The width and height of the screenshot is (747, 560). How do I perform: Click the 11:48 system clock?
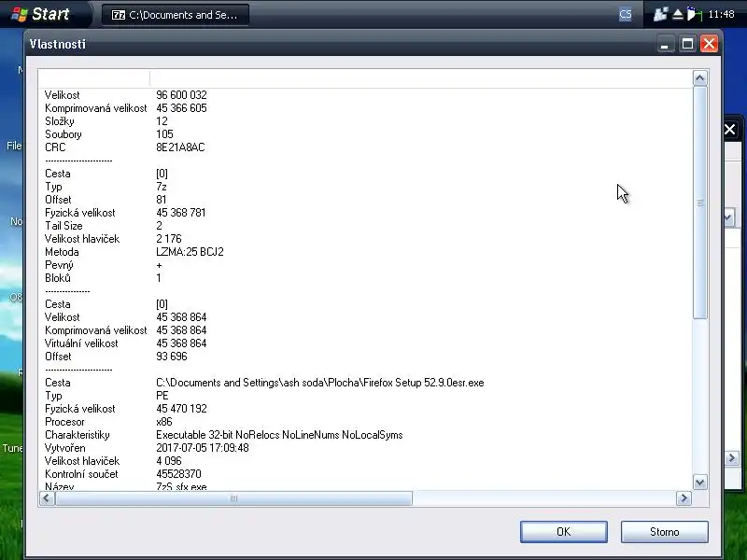tap(721, 14)
